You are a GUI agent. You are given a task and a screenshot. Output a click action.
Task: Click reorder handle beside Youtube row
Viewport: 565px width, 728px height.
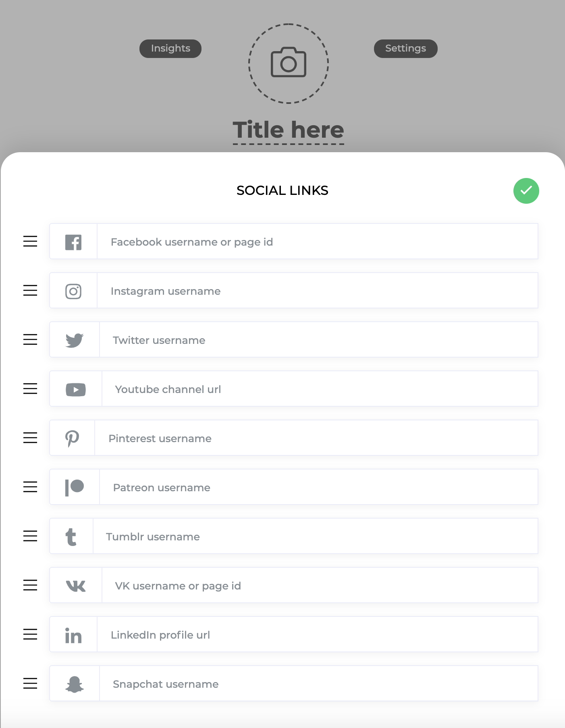(x=30, y=389)
